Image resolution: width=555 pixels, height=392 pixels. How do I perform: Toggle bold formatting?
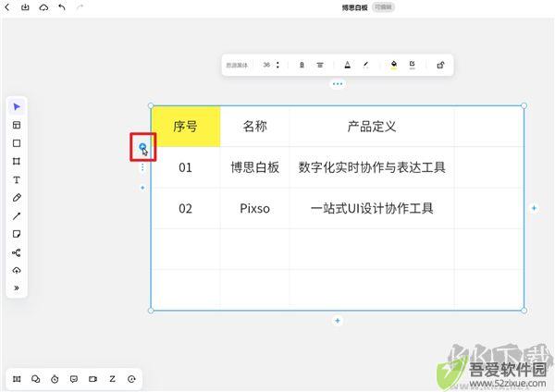(x=302, y=65)
